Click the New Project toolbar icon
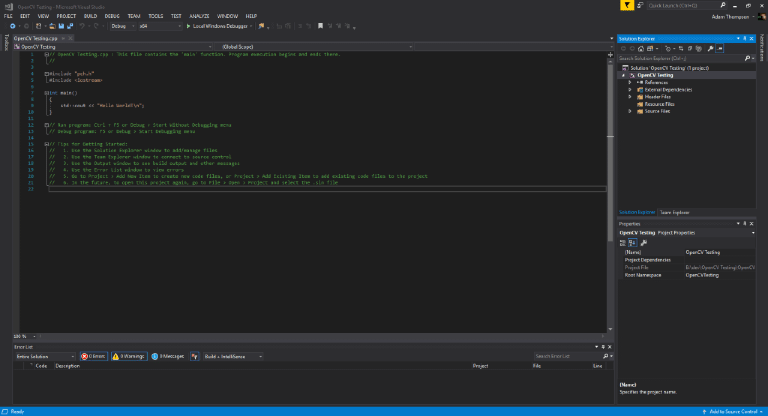 [39, 26]
